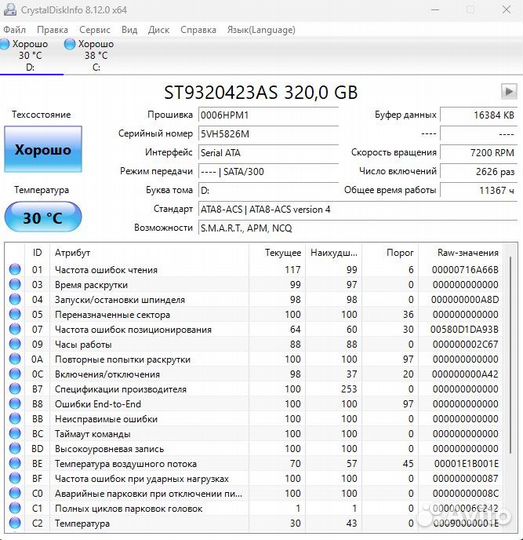
Task: Click status icon for C2 Температура row
Action: pyautogui.click(x=15, y=523)
